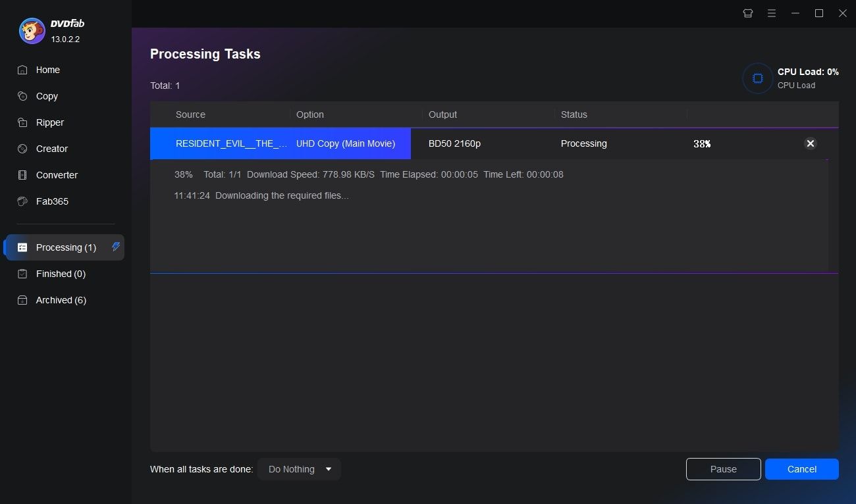
Task: Click Time Elapsed 00:00:05 text
Action: pyautogui.click(x=429, y=174)
